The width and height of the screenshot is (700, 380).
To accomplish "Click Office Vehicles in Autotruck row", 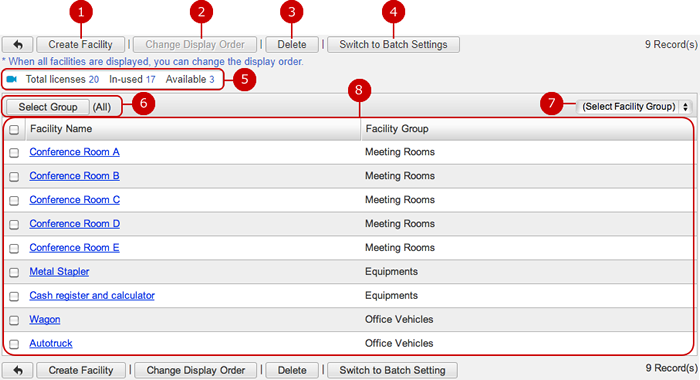I will 399,343.
